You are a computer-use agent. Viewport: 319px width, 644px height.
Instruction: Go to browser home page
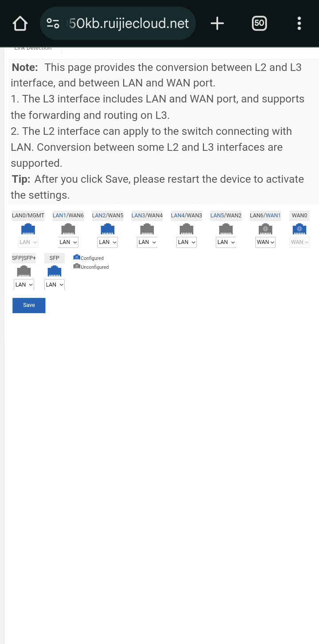tap(20, 24)
